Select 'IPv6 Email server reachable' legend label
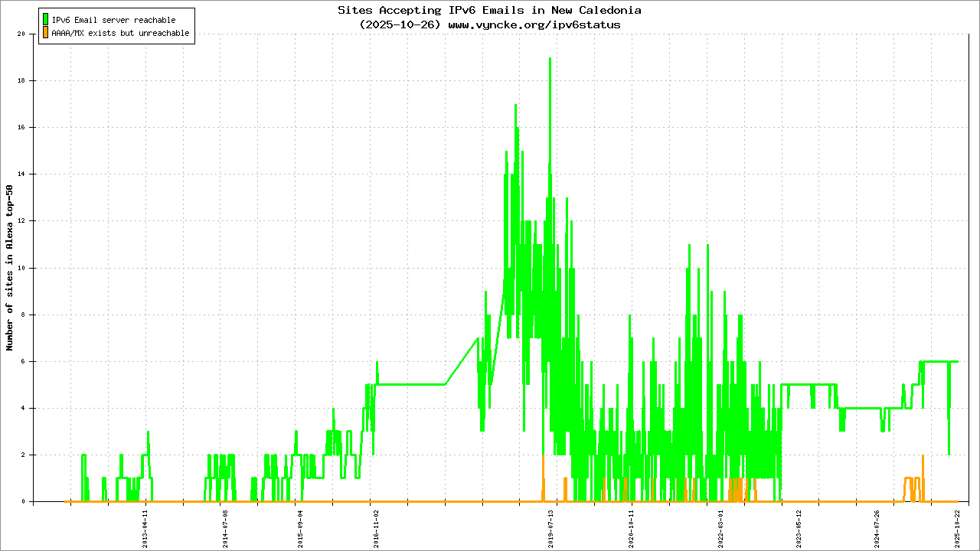 click(x=113, y=20)
